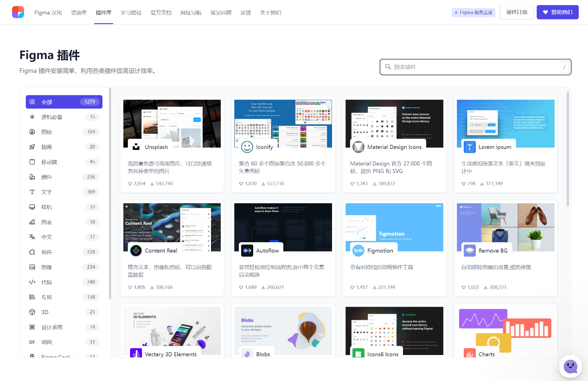This screenshot has width=588, height=381.
Task: Select the 插件库 nav tab
Action: coord(103,13)
